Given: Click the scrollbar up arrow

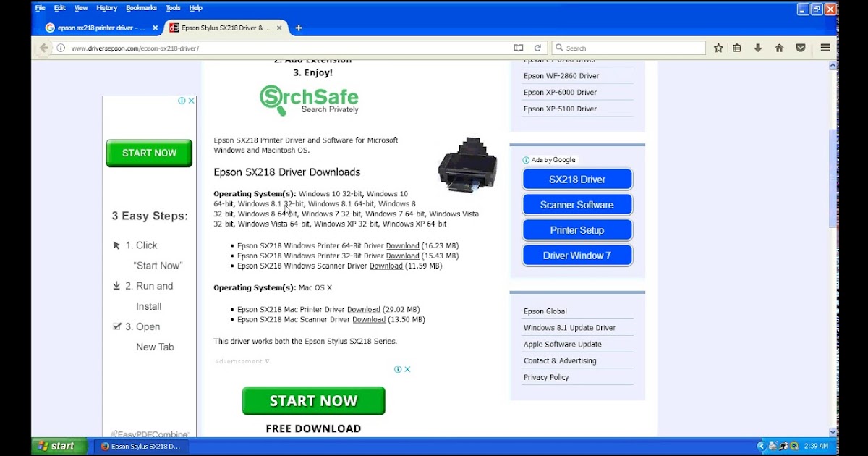Looking at the screenshot, I should (832, 65).
